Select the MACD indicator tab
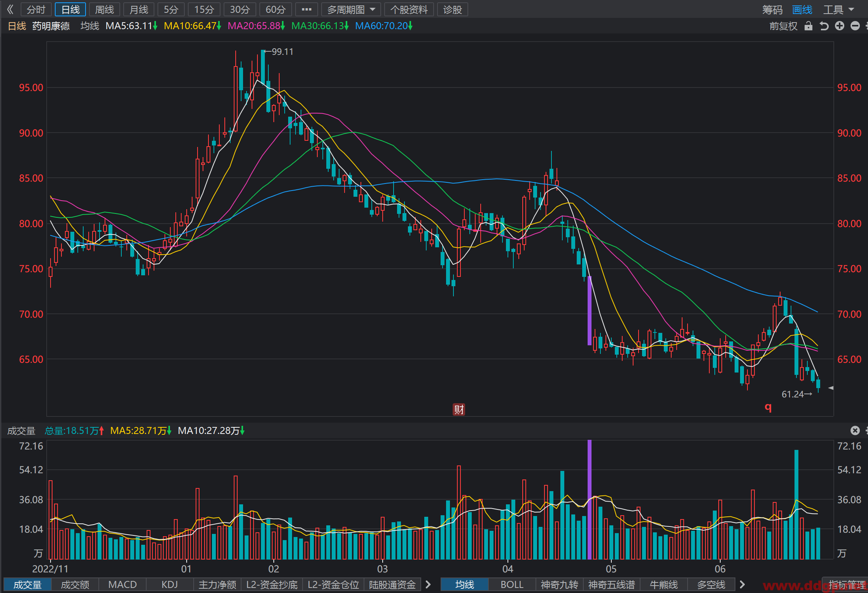Screen dimensions: 868x593 [x=122, y=584]
